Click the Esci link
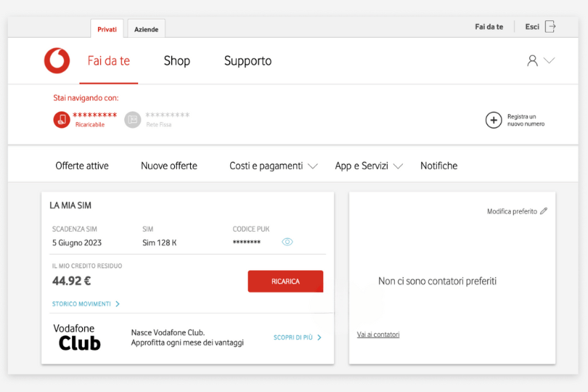Screen dimensions: 588x392 532,27
